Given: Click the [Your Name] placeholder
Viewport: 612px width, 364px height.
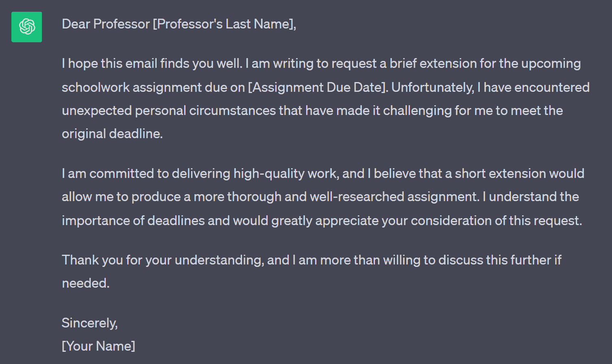Looking at the screenshot, I should (98, 346).
